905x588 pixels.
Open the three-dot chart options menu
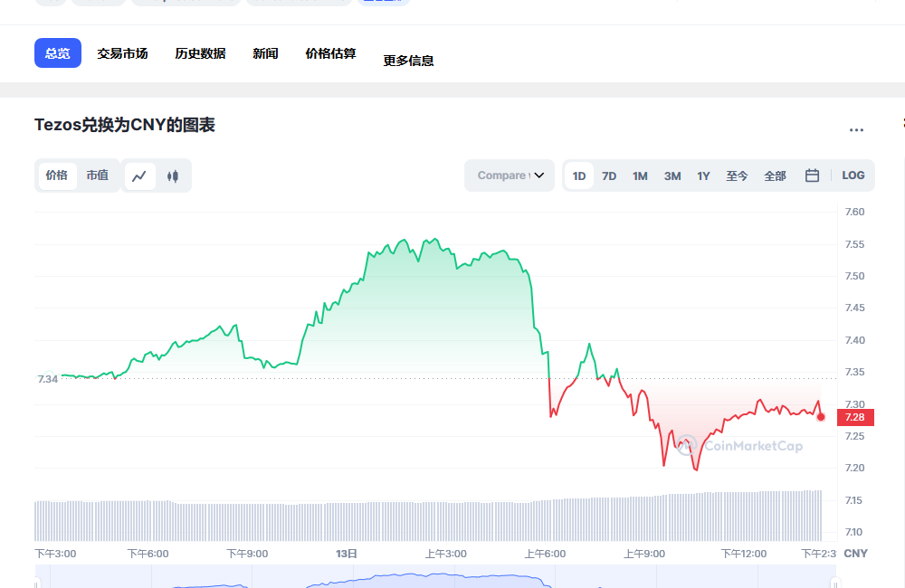click(856, 130)
